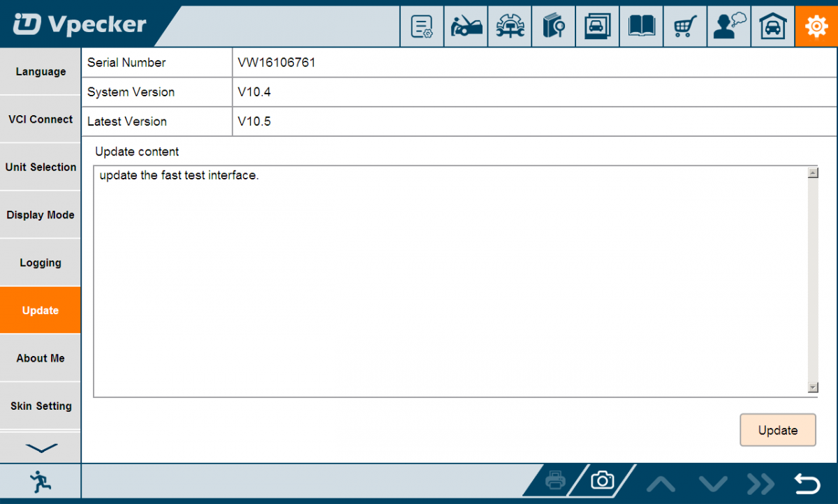Click the running man exit icon
This screenshot has height=504, width=838.
(40, 482)
